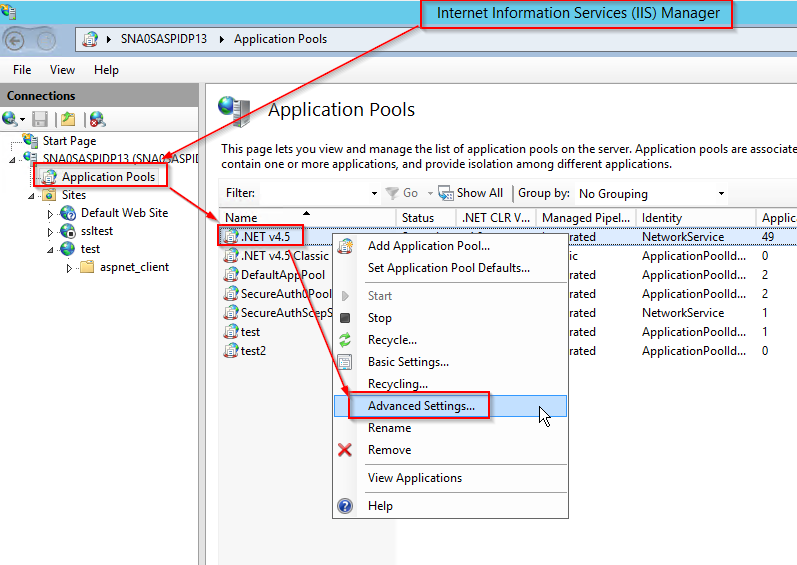
Task: Click the Delete Connection toolbar icon
Action: [97, 119]
